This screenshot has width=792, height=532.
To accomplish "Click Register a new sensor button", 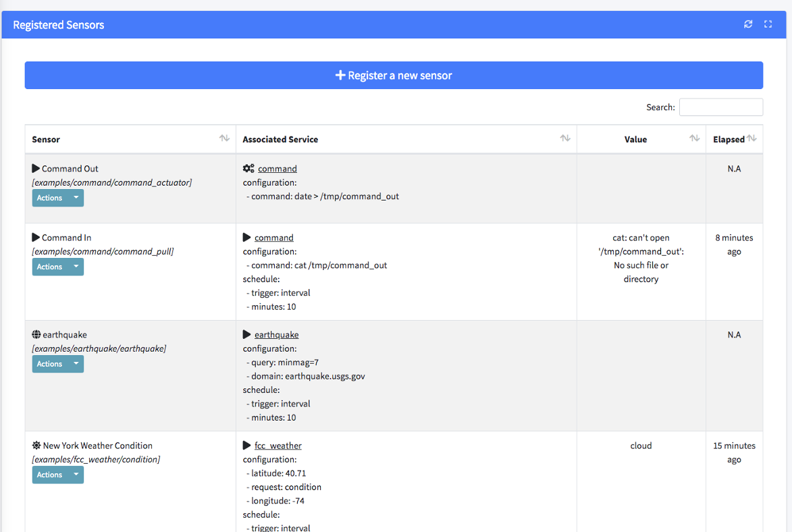I will (394, 76).
